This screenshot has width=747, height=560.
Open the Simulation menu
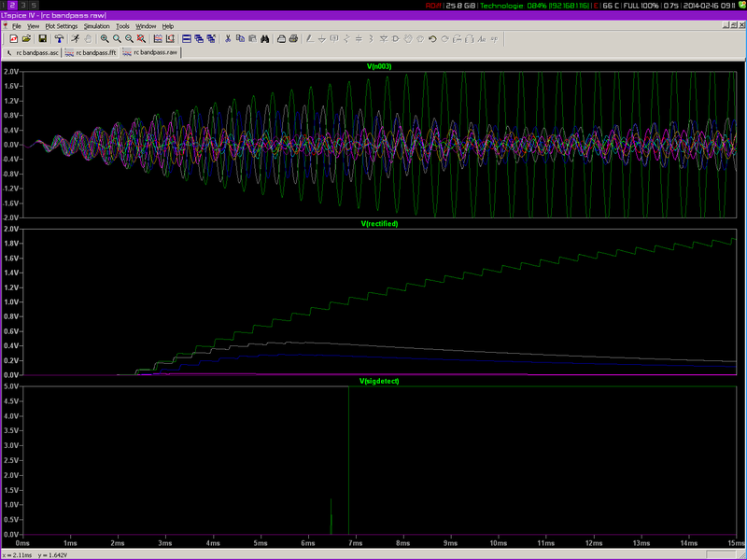point(97,26)
